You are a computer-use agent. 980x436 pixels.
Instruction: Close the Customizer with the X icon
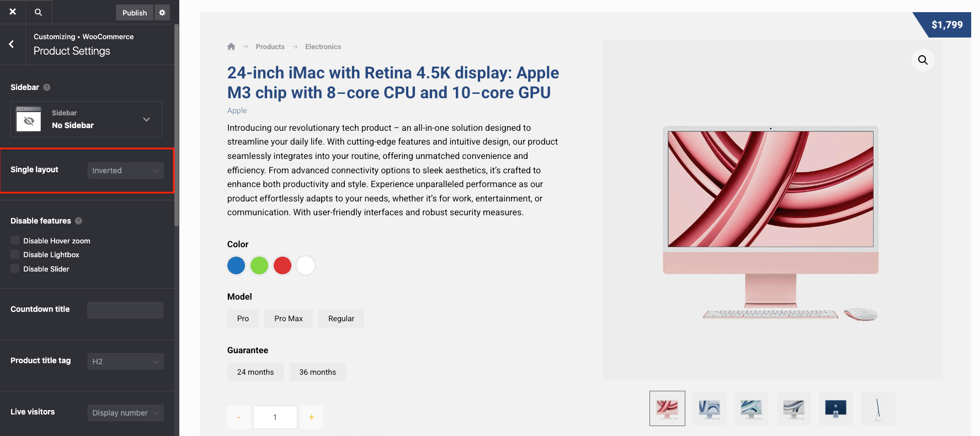tap(12, 12)
